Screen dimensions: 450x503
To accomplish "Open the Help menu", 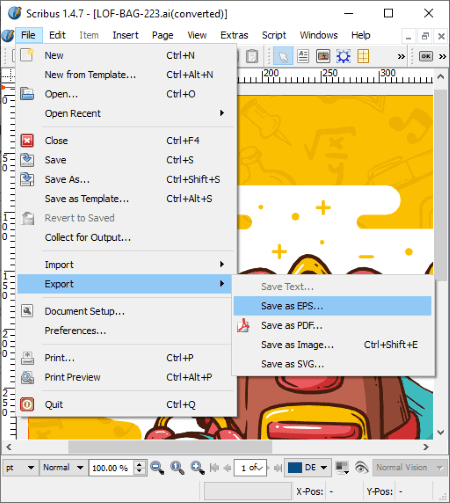I will click(x=361, y=35).
